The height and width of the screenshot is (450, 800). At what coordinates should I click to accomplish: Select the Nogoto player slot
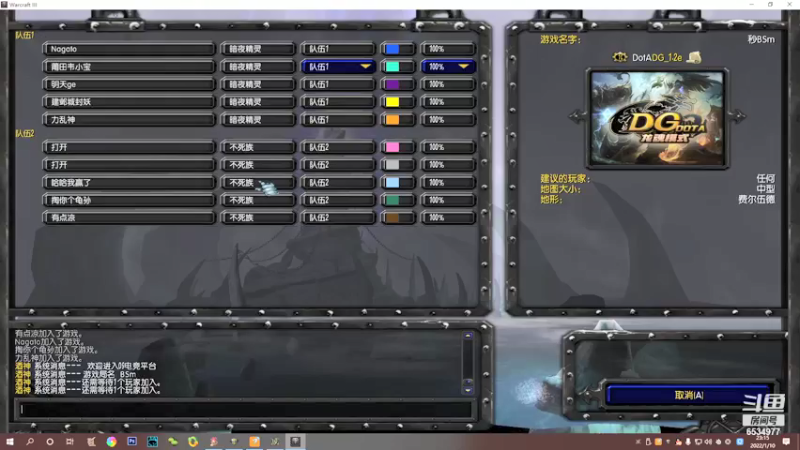click(129, 49)
